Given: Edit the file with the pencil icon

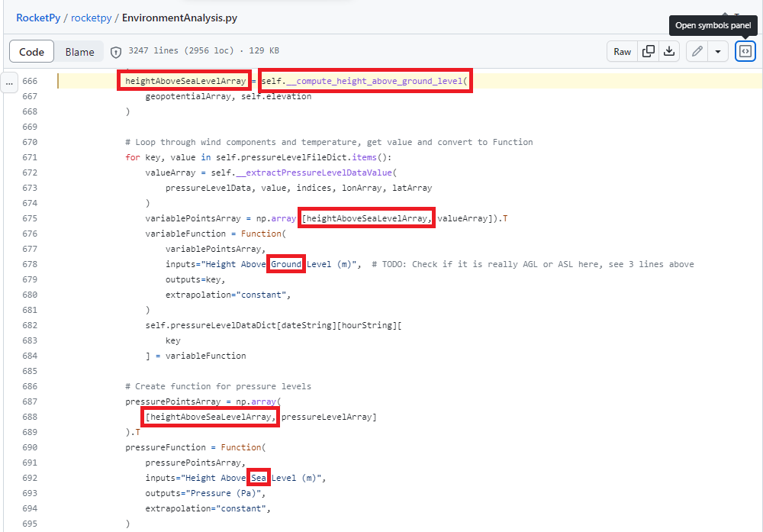Looking at the screenshot, I should [697, 51].
